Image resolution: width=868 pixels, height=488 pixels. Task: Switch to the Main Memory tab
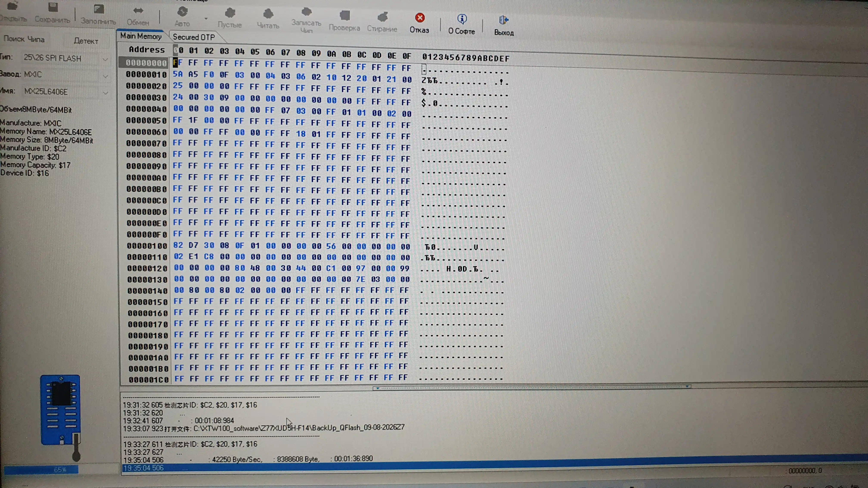pos(141,36)
